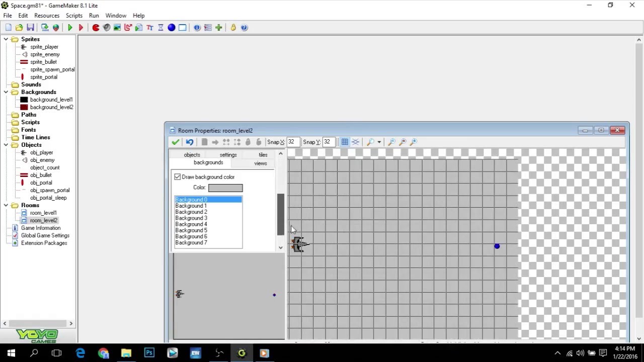Select background_level2 in resource tree
The image size is (644, 362).
[x=51, y=107]
